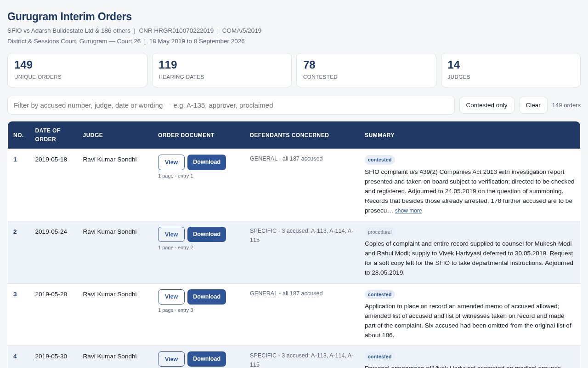
Task: Click judge name in row 1
Action: click(x=110, y=160)
